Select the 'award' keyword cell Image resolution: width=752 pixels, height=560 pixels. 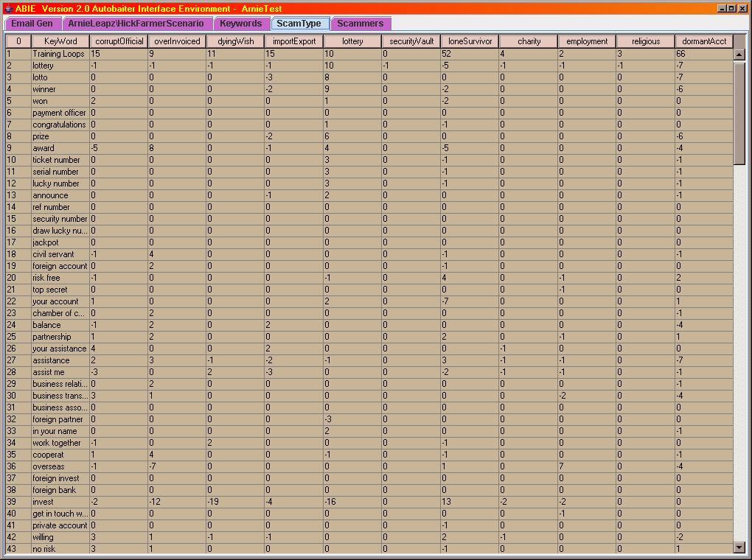pyautogui.click(x=60, y=148)
